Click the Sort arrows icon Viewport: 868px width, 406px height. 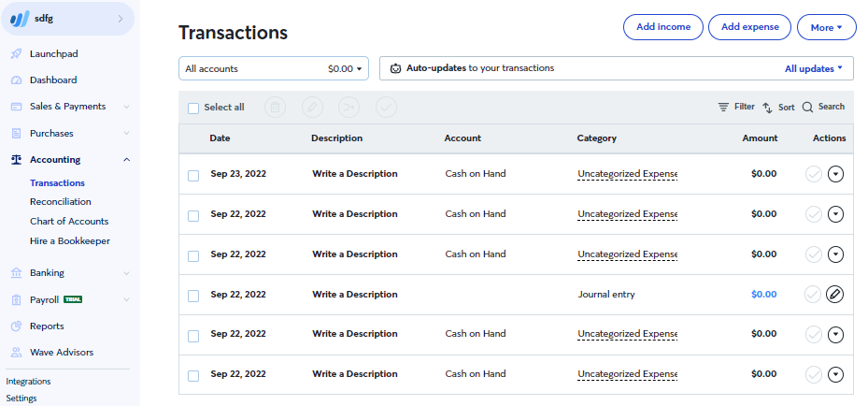[767, 108]
